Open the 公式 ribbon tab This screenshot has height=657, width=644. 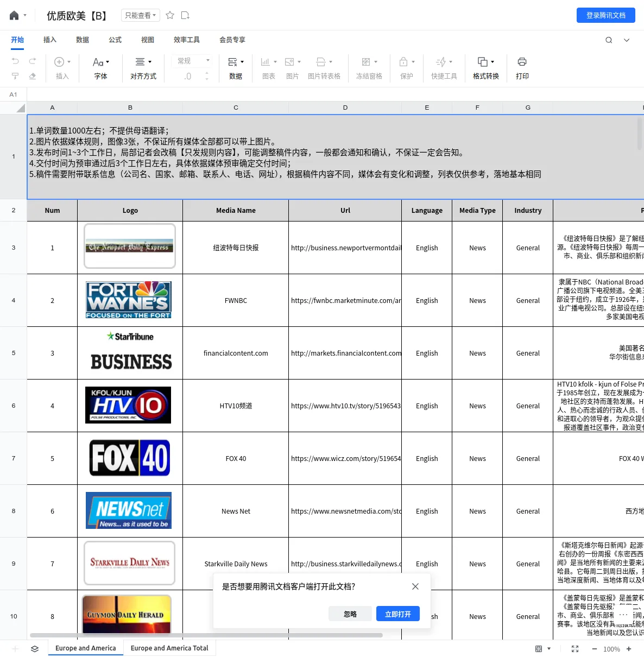pos(115,40)
